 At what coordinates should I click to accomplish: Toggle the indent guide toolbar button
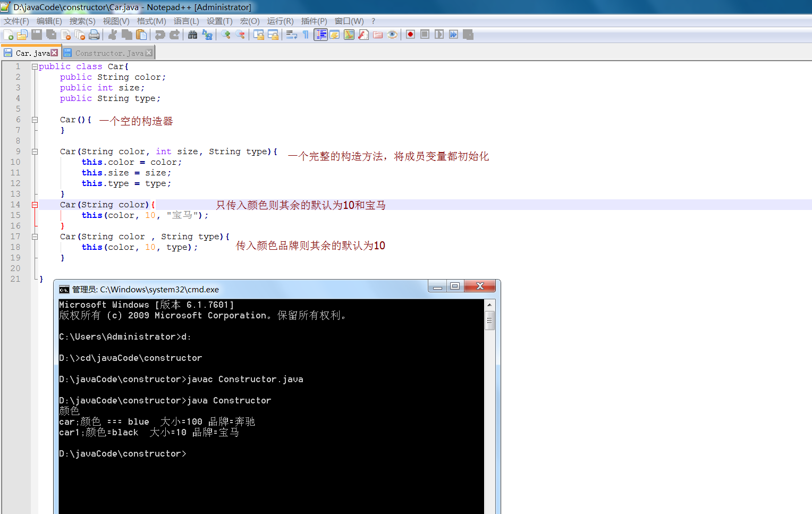(320, 35)
